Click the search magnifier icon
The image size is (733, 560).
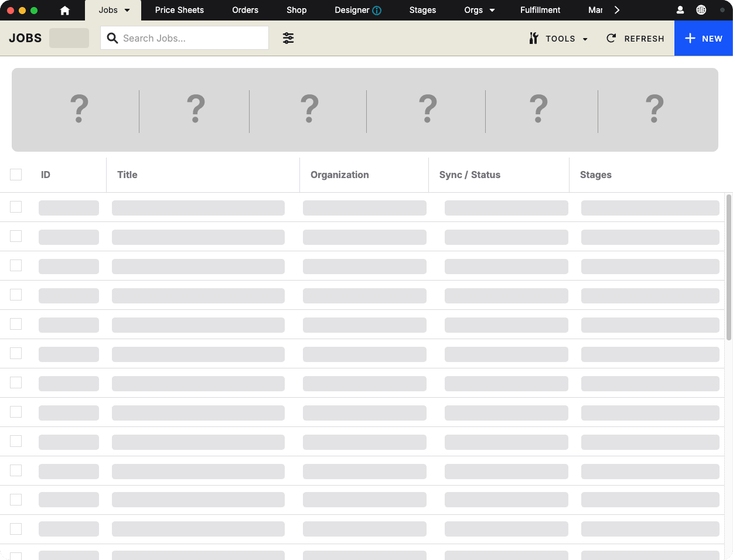(x=112, y=38)
